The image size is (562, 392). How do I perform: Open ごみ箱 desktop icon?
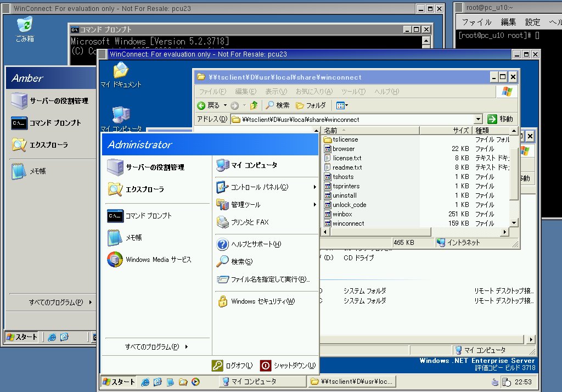[25, 30]
